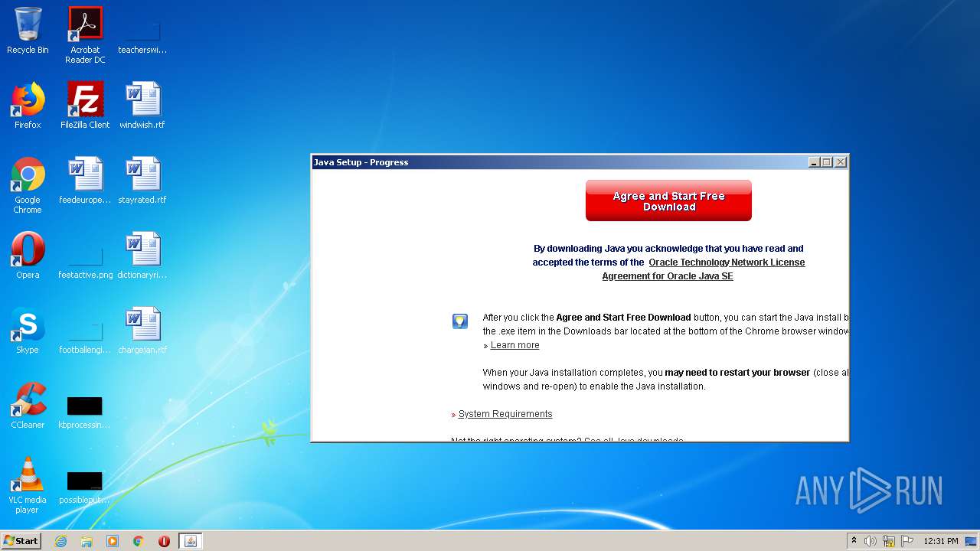Show hidden tray icons arrow
This screenshot has height=551, width=980.
(854, 541)
